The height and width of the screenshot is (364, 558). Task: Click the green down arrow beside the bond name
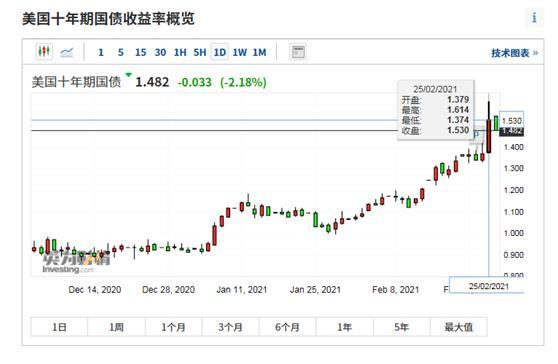coord(128,75)
